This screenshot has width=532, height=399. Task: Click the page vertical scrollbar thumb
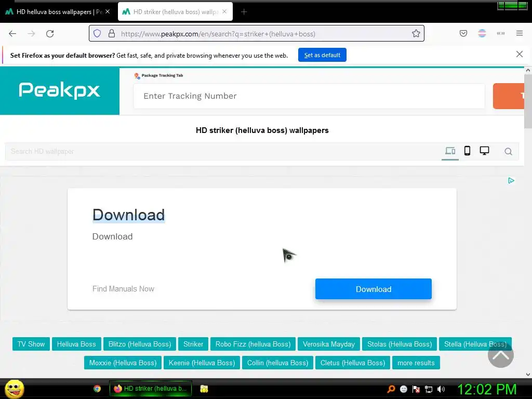pos(528,101)
